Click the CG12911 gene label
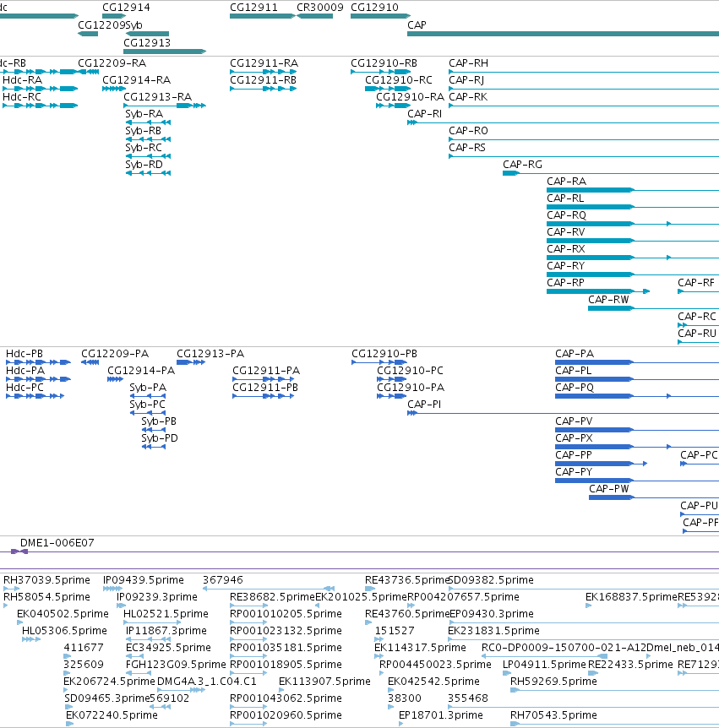 [253, 8]
